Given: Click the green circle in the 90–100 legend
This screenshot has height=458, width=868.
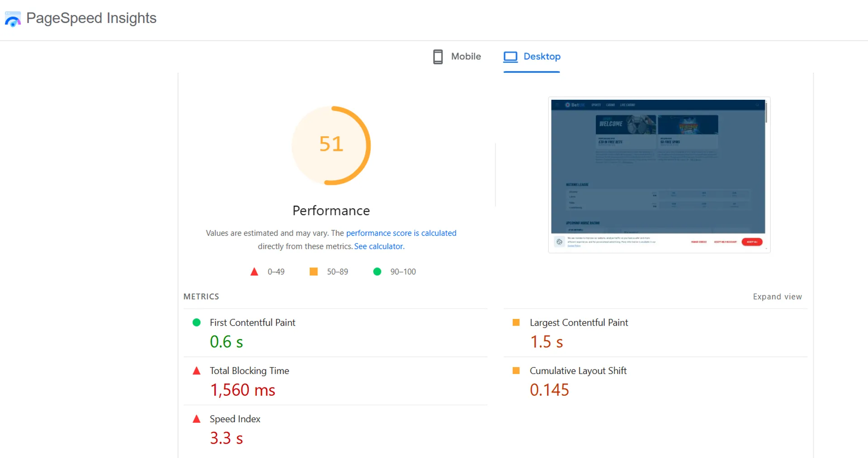Looking at the screenshot, I should click(377, 271).
